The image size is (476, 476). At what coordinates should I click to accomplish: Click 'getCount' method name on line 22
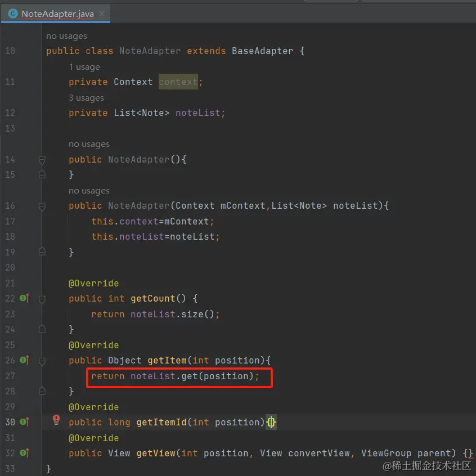tap(153, 298)
